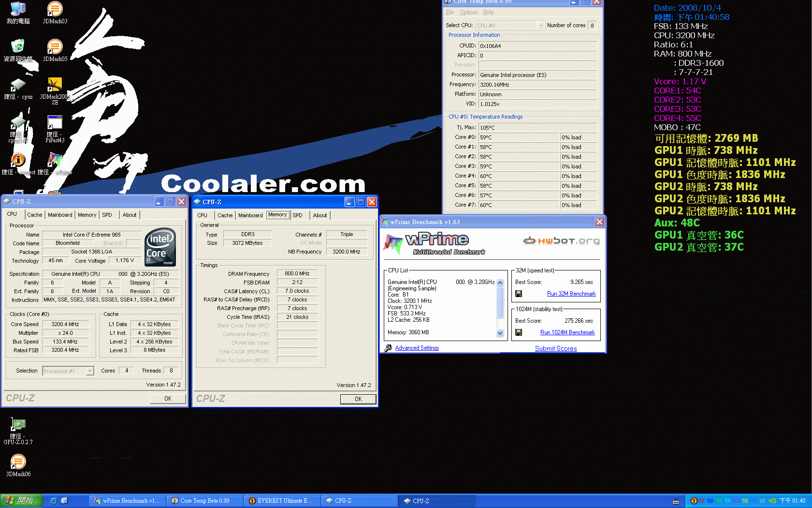Click the Number of cores field in Core Temp
This screenshot has height=508, width=812.
[x=592, y=26]
